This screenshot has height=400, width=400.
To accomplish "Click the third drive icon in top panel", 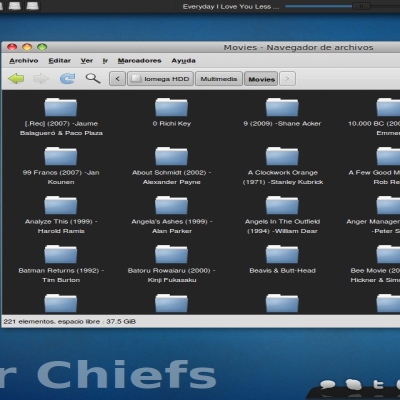I will [32, 6].
